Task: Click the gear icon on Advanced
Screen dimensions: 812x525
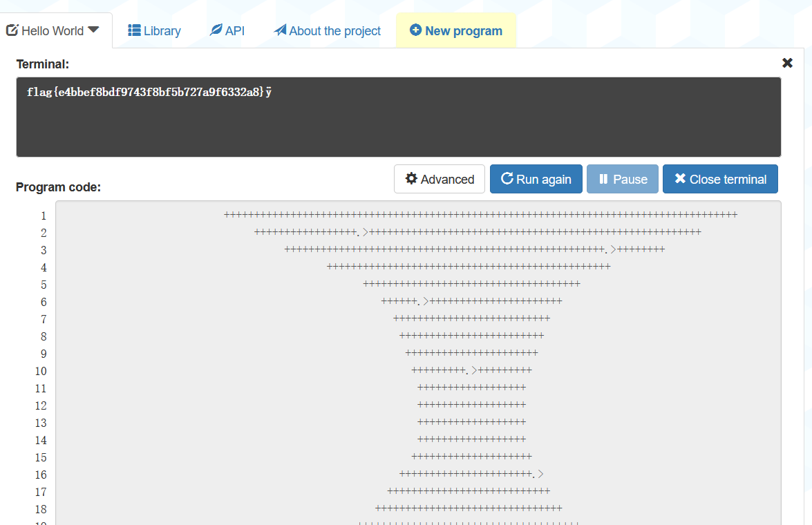Action: coord(411,179)
